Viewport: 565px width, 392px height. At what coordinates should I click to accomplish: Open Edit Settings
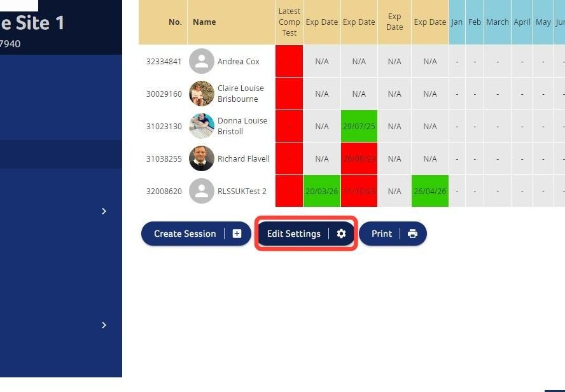click(306, 234)
